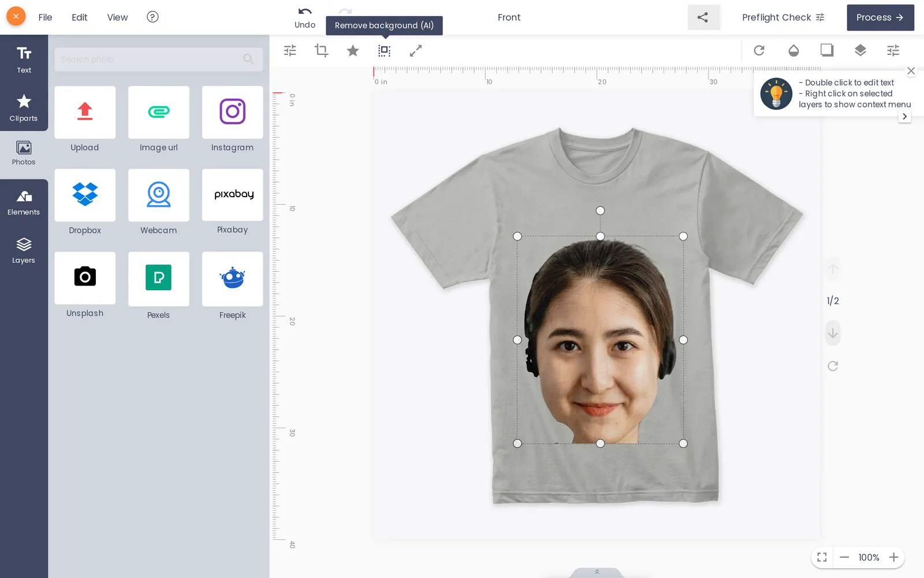Image resolution: width=924 pixels, height=578 pixels.
Task: Show the next tip with chevron
Action: [x=904, y=116]
